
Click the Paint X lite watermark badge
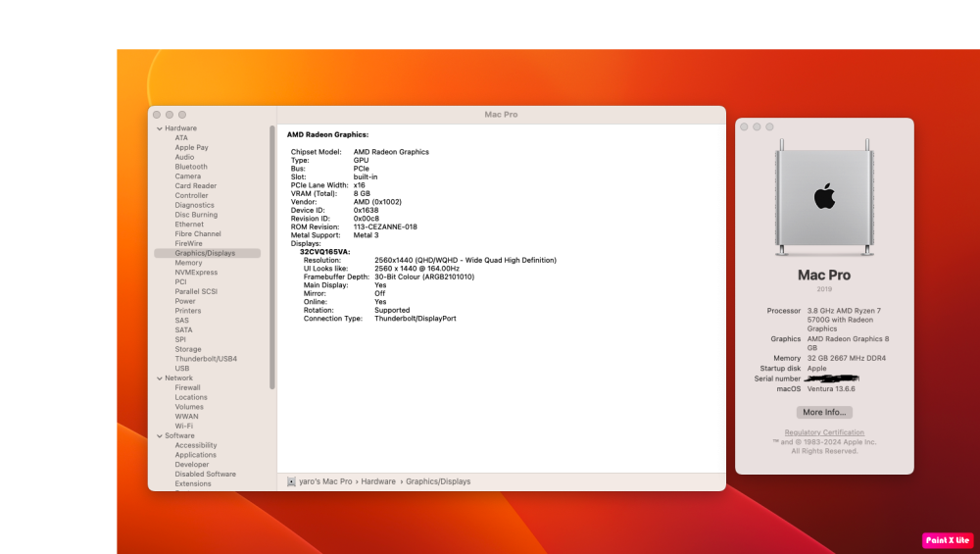pos(948,540)
